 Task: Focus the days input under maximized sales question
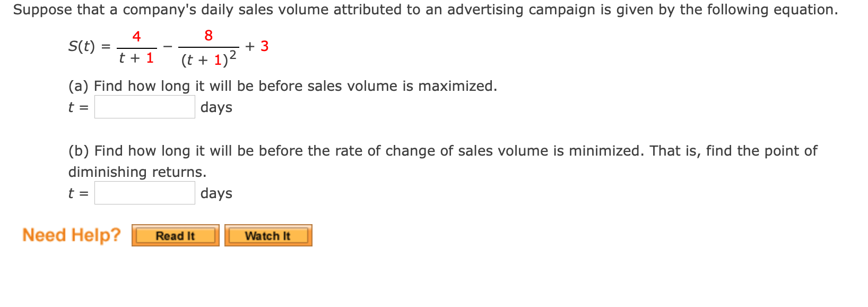click(144, 107)
